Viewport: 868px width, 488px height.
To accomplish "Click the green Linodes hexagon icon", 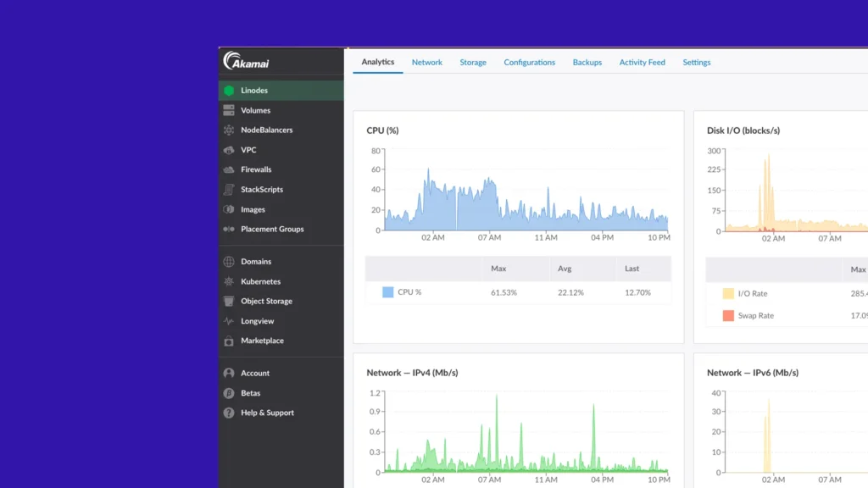I will click(229, 91).
